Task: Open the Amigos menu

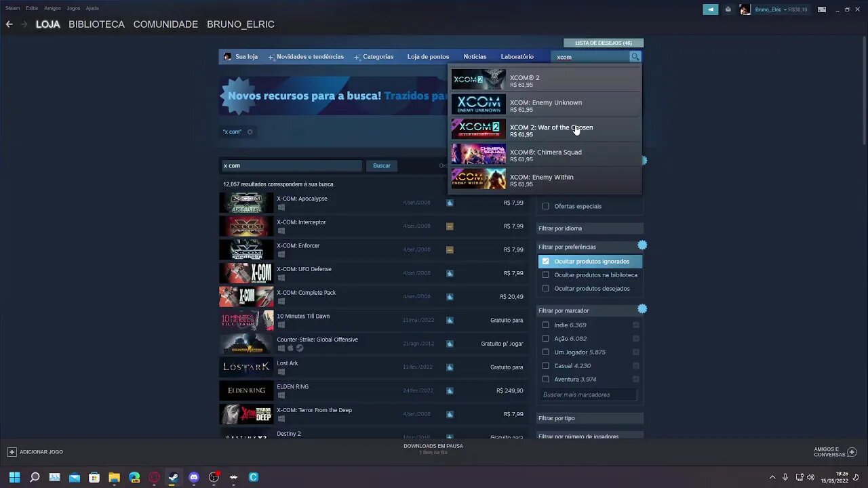Action: 52,8
